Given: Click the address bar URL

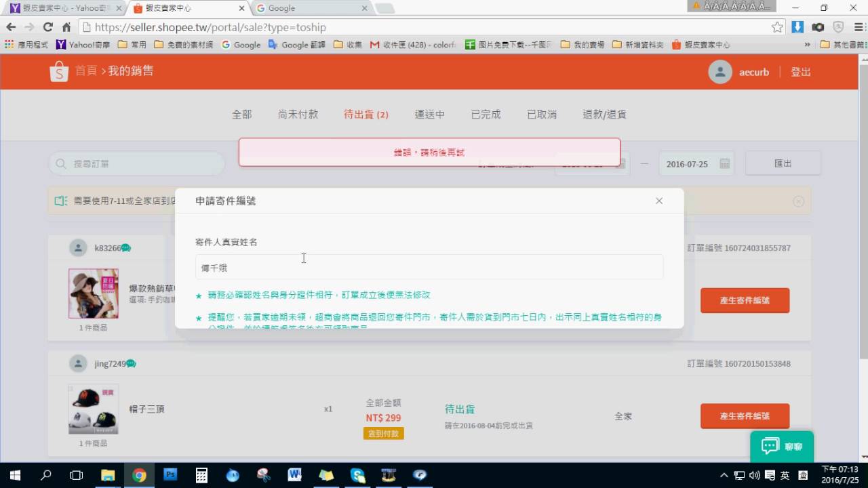Looking at the screenshot, I should point(210,27).
